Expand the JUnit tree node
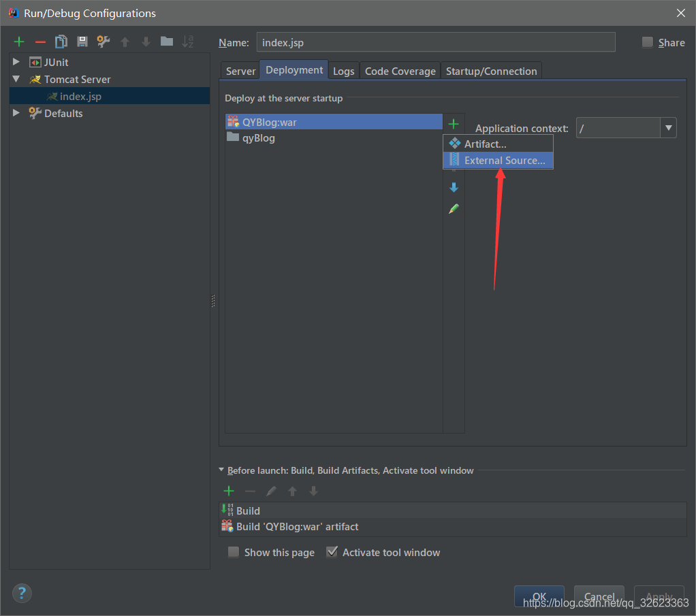The height and width of the screenshot is (616, 696). (16, 62)
